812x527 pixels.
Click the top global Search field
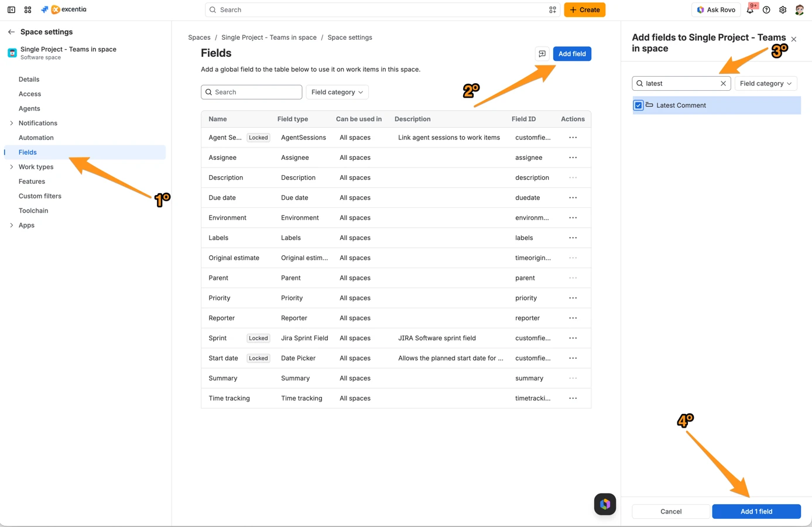383,10
